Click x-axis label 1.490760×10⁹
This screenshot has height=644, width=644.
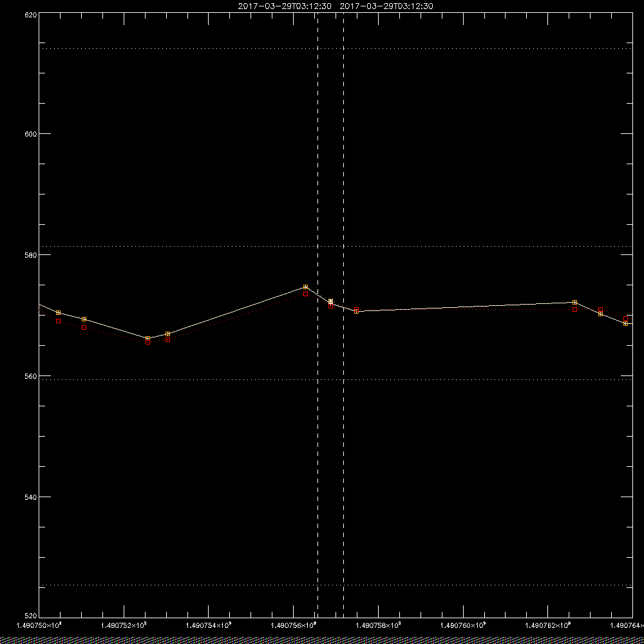point(463,625)
